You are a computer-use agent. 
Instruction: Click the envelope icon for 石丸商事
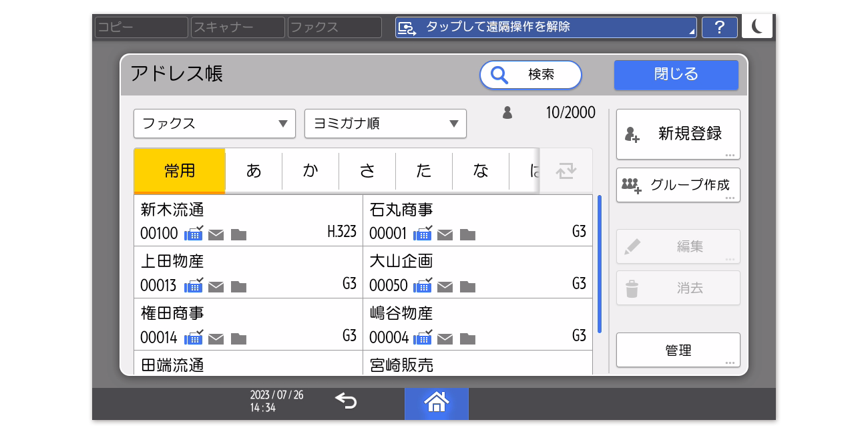(445, 234)
